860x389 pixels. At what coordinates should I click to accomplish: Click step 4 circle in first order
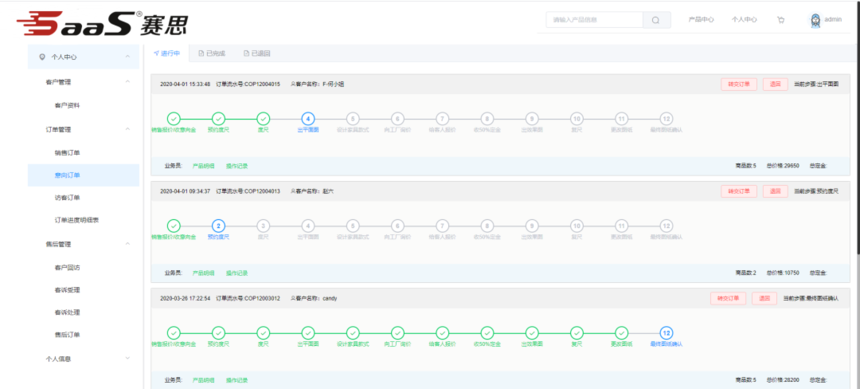(308, 119)
